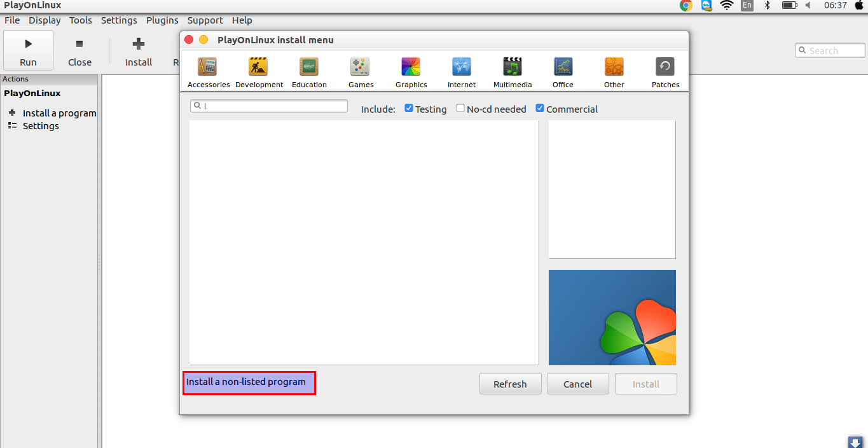The width and height of the screenshot is (868, 448).
Task: Enable the No-cd needed checkbox
Action: click(x=460, y=108)
